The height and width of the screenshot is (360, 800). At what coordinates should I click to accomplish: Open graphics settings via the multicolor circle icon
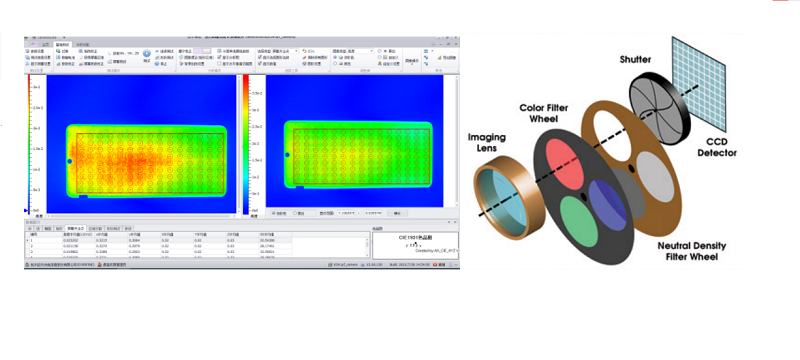(x=304, y=64)
